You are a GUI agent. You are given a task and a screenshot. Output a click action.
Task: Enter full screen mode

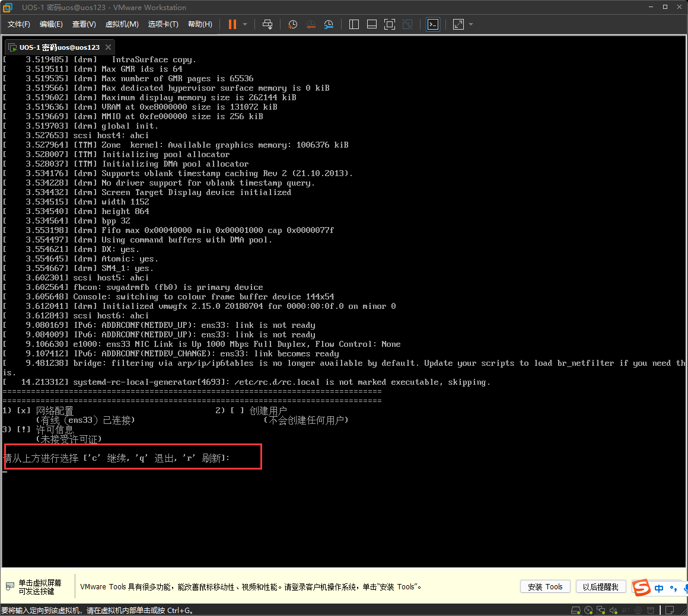tap(390, 24)
